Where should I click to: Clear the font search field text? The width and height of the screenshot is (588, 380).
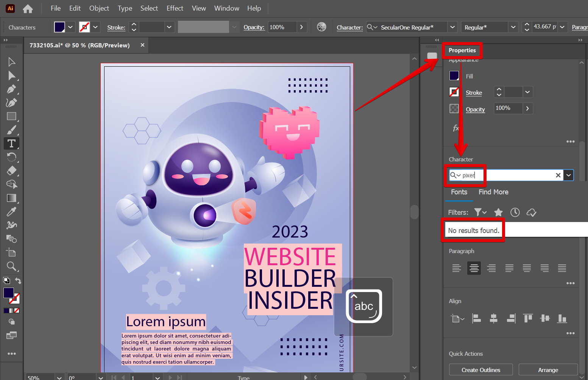(558, 175)
